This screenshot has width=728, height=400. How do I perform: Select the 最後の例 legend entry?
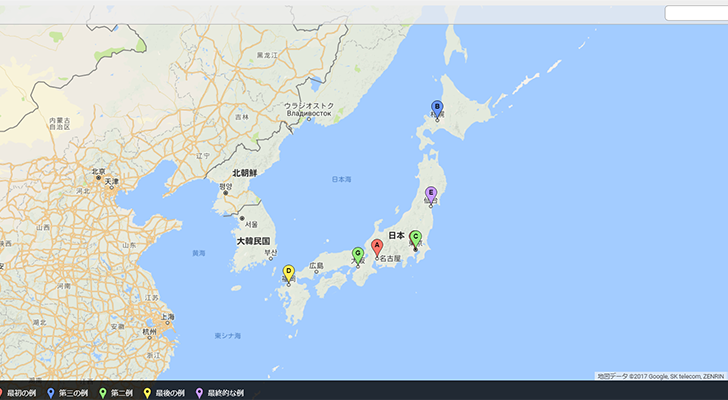[170, 393]
